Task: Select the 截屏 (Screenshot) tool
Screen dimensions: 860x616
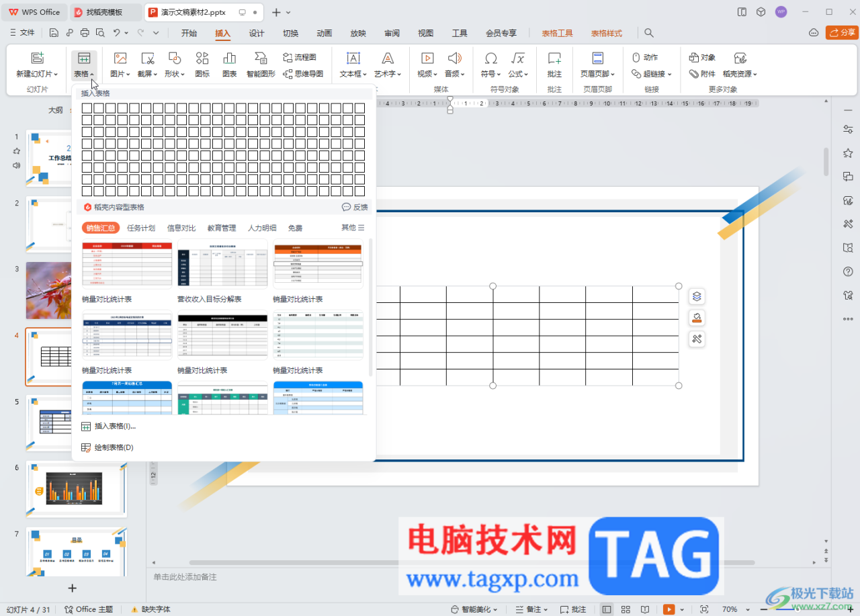Action: [x=148, y=65]
